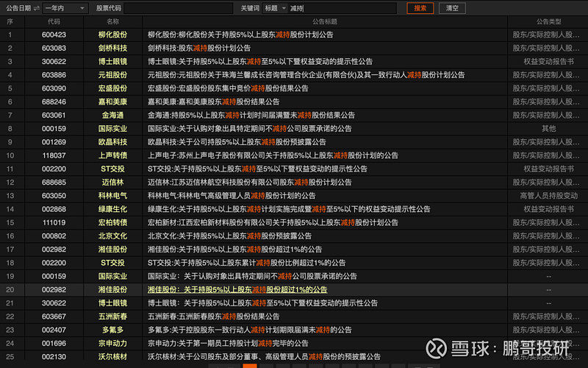Click the 公告类型 column header

(x=548, y=22)
